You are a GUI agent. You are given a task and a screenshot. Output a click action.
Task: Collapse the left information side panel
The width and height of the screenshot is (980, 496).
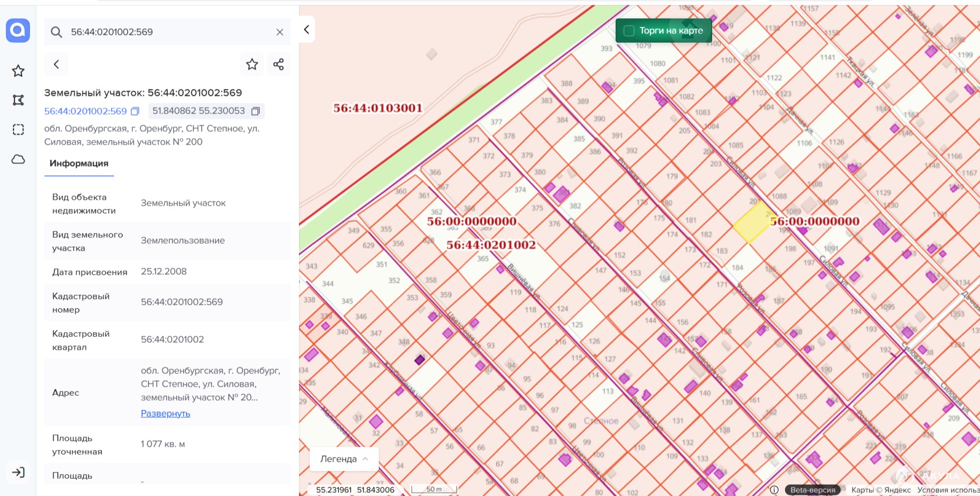306,29
